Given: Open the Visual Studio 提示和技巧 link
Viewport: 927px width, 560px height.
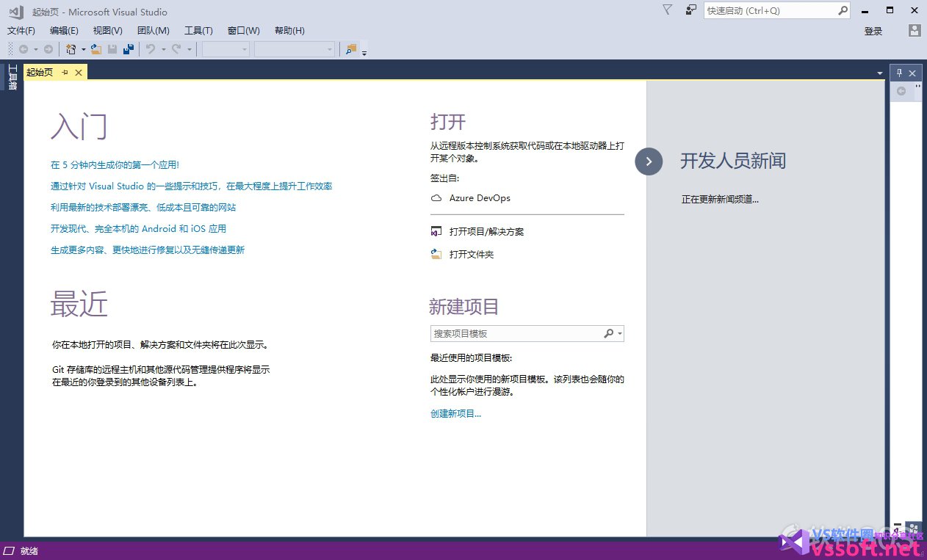Looking at the screenshot, I should coord(192,186).
